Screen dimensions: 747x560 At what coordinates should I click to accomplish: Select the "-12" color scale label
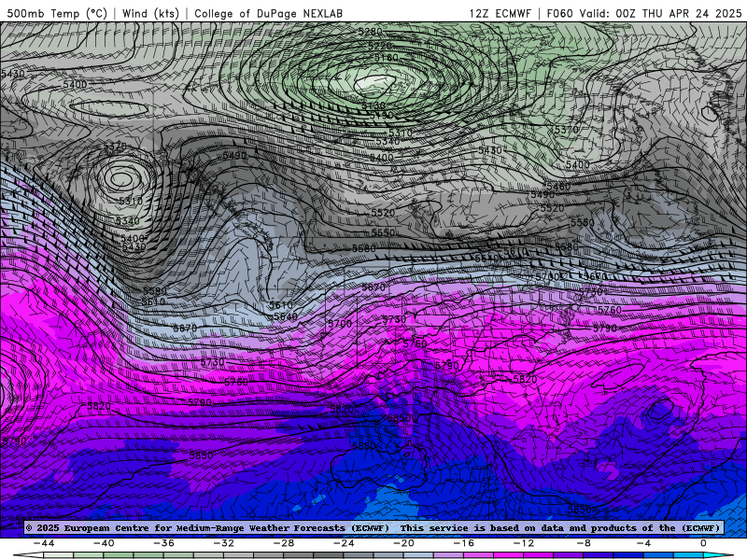tap(524, 543)
